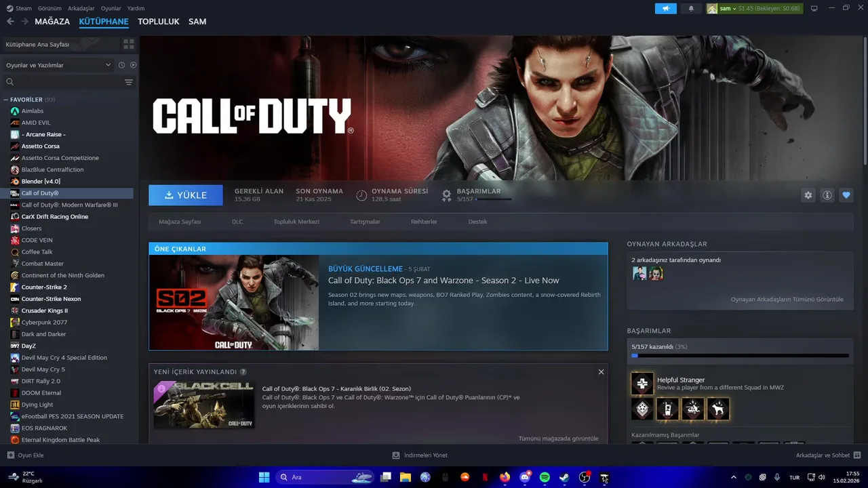Screen dimensions: 868x488
Task: Show hidden system tray icons
Action: click(x=734, y=477)
